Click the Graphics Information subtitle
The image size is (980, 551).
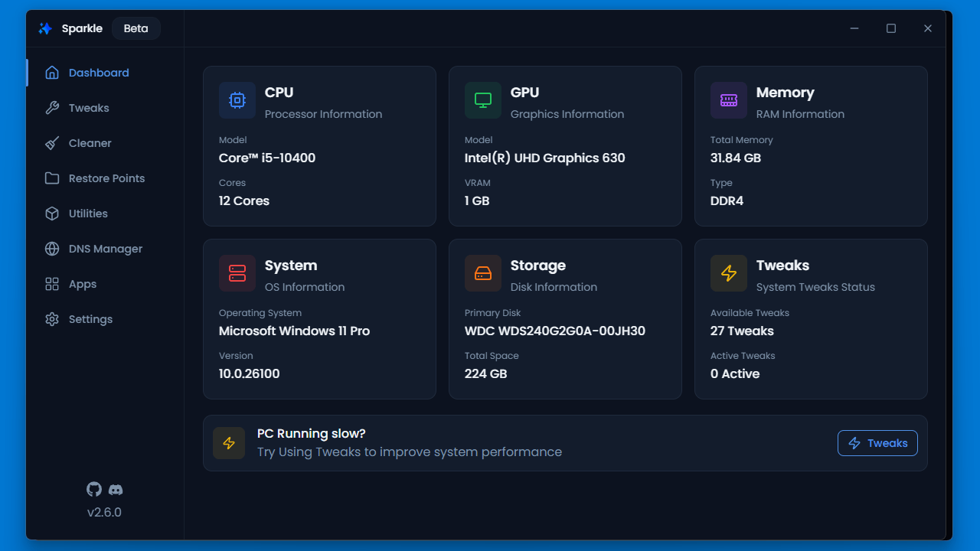[x=567, y=114]
